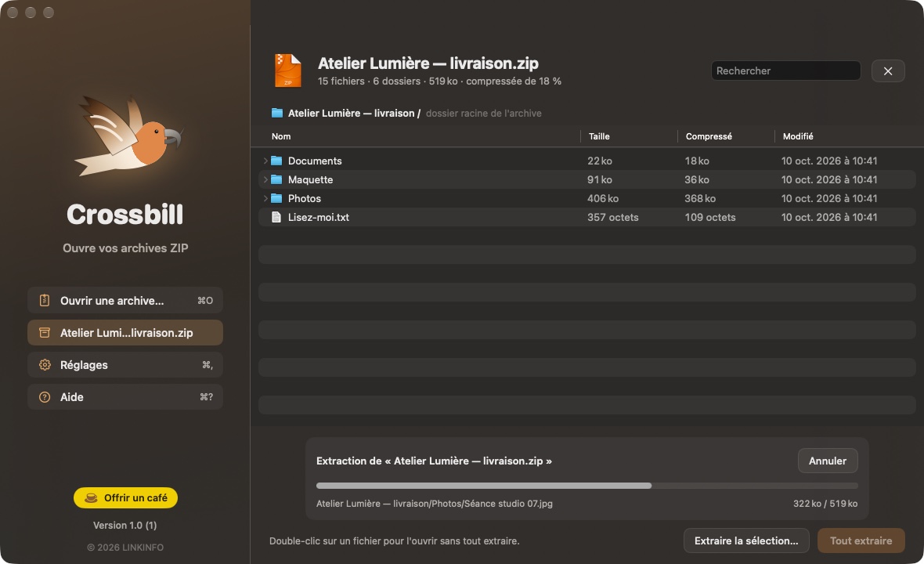Click the extraction progress bar

click(x=587, y=486)
